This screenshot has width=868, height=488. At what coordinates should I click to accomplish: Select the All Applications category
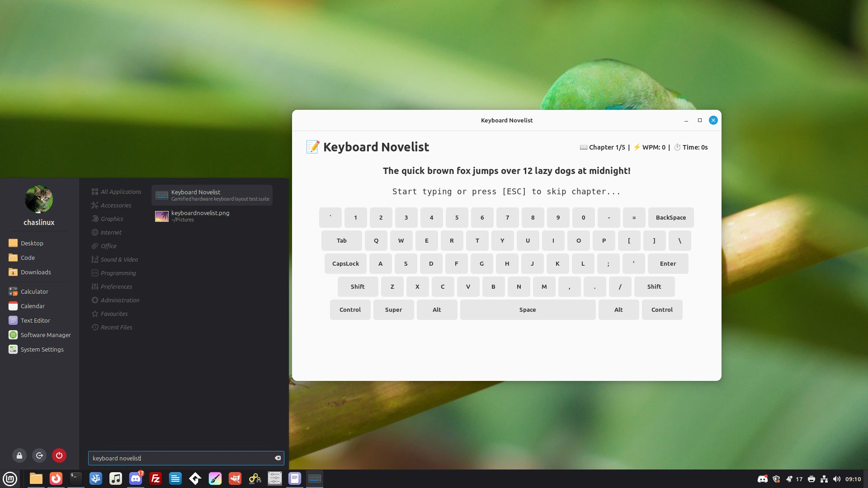click(x=116, y=192)
